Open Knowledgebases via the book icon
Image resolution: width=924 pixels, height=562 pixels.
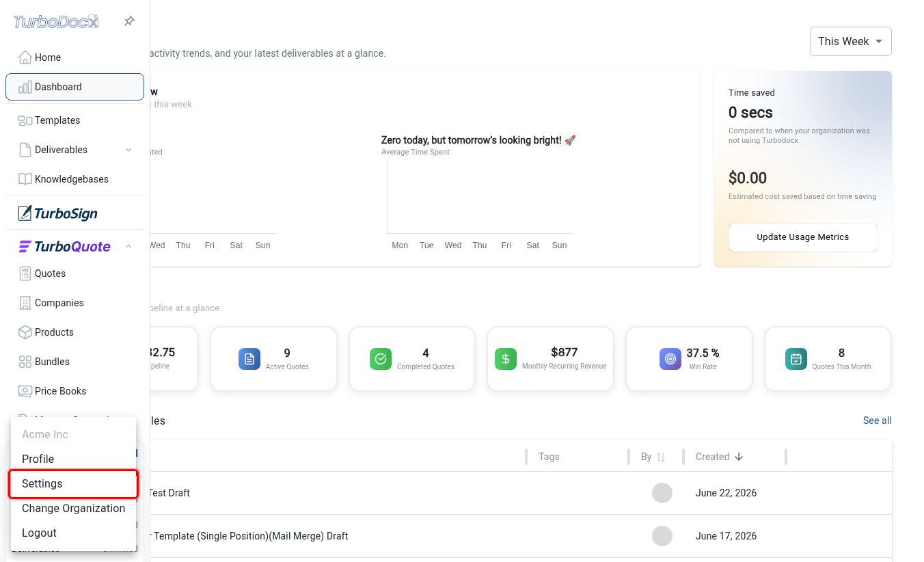coord(25,179)
